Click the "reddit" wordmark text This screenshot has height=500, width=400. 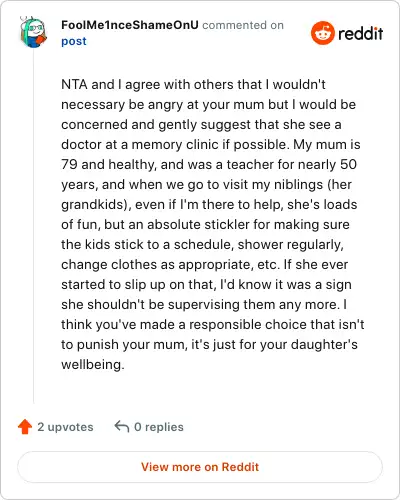click(360, 33)
